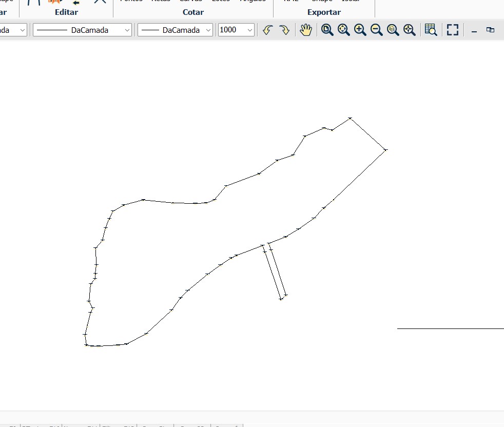Toggle the fullscreen brackets icon
Screen dimensions: 504x427
452,30
